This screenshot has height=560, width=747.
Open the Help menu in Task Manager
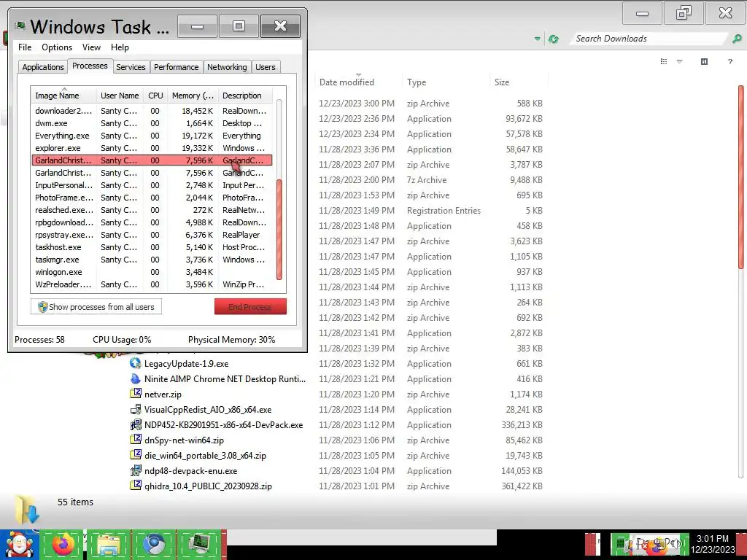pos(120,47)
